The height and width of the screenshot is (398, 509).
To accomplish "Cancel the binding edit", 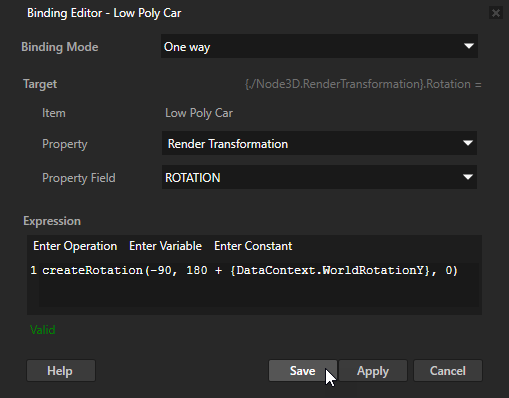I will click(448, 370).
